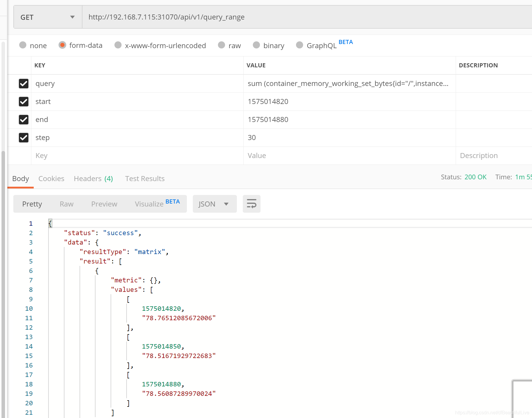
Task: Open the Visualize BETA view
Action: (157, 204)
